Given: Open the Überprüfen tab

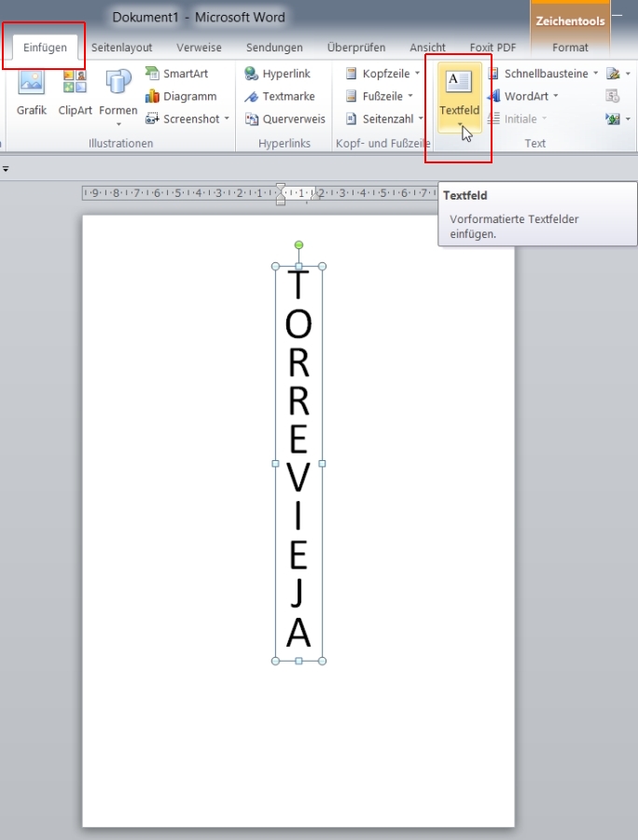Looking at the screenshot, I should point(355,48).
